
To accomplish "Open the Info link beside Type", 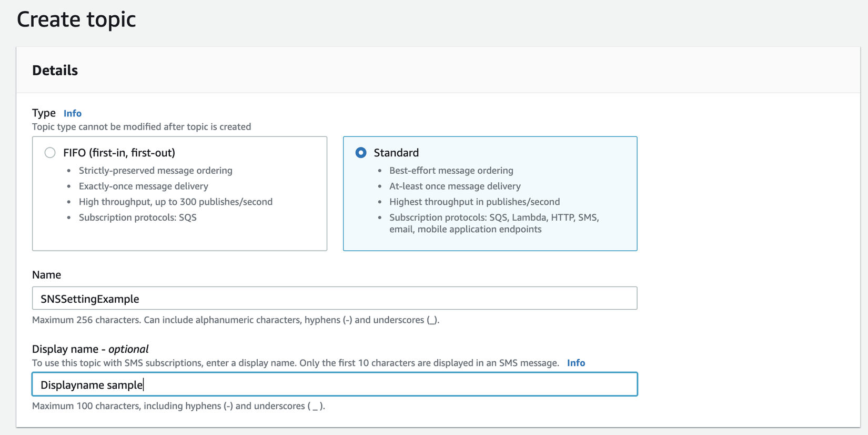I will 73,113.
